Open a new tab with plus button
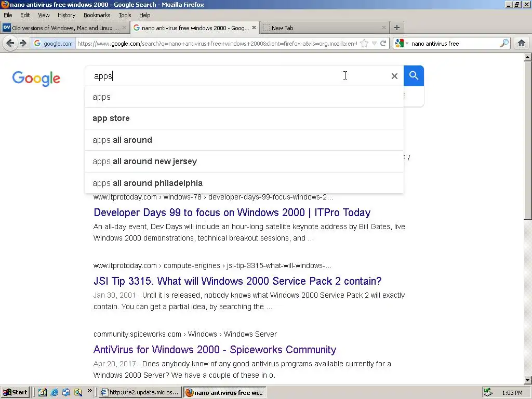 point(396,28)
